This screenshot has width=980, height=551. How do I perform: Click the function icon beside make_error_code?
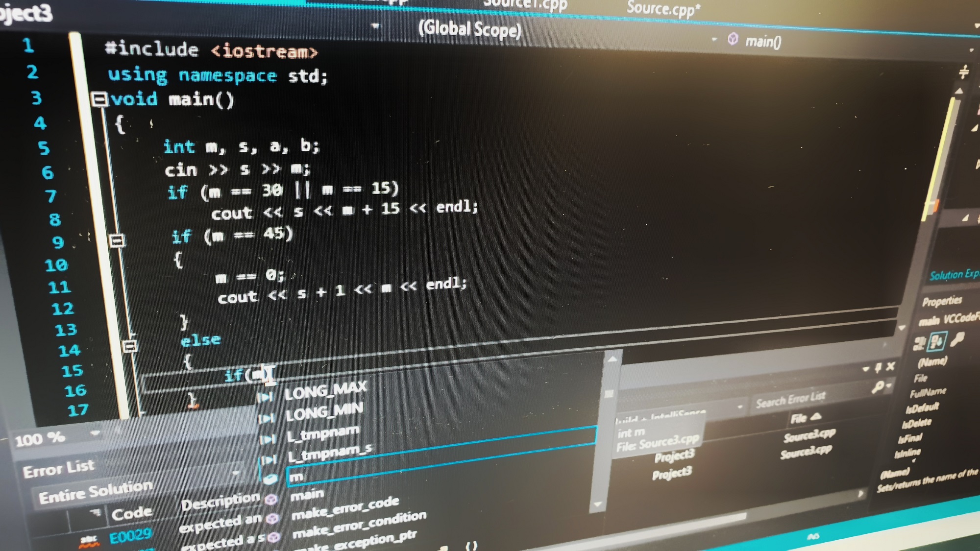272,518
